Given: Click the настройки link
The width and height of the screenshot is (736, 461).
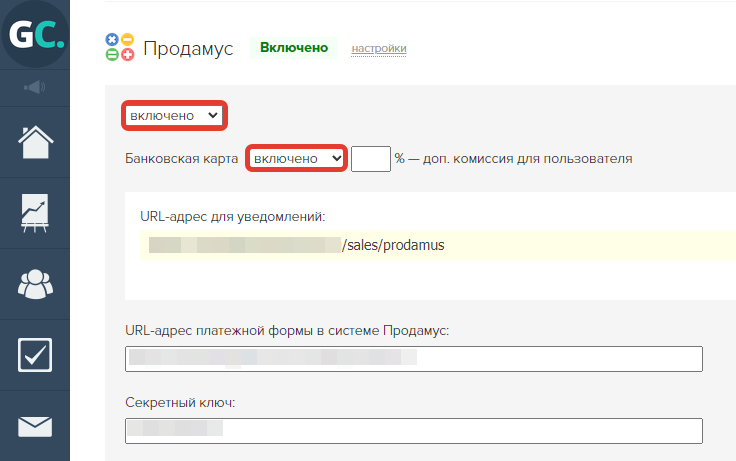Looking at the screenshot, I should click(x=379, y=48).
